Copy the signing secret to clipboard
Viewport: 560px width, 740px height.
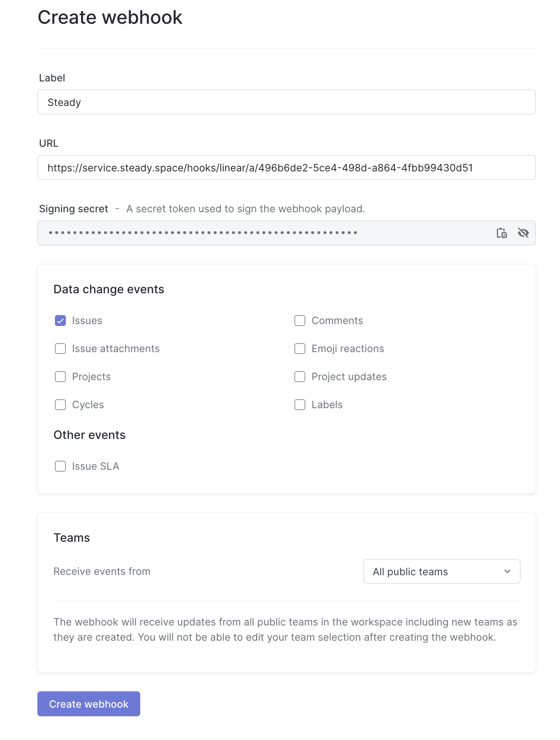click(502, 233)
